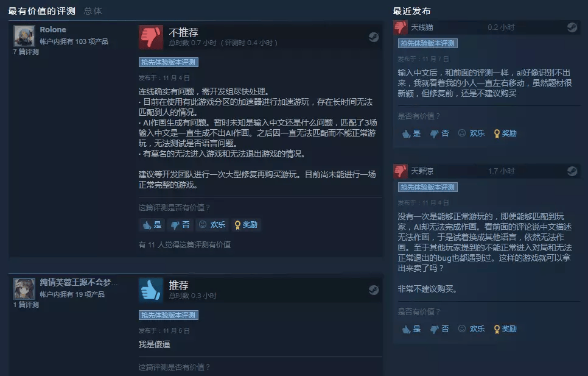Viewport: 588px width, 376px height.
Task: Vote 否 on 天野凉's review
Action: click(x=439, y=329)
